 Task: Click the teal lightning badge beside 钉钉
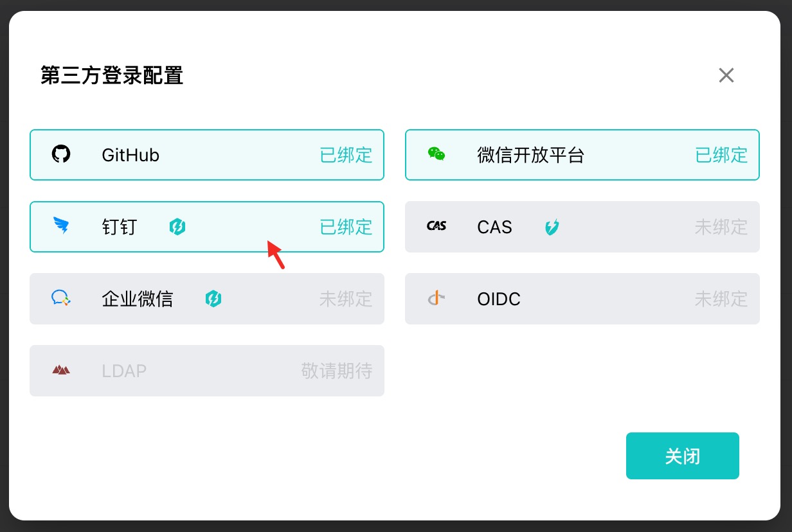pyautogui.click(x=177, y=226)
